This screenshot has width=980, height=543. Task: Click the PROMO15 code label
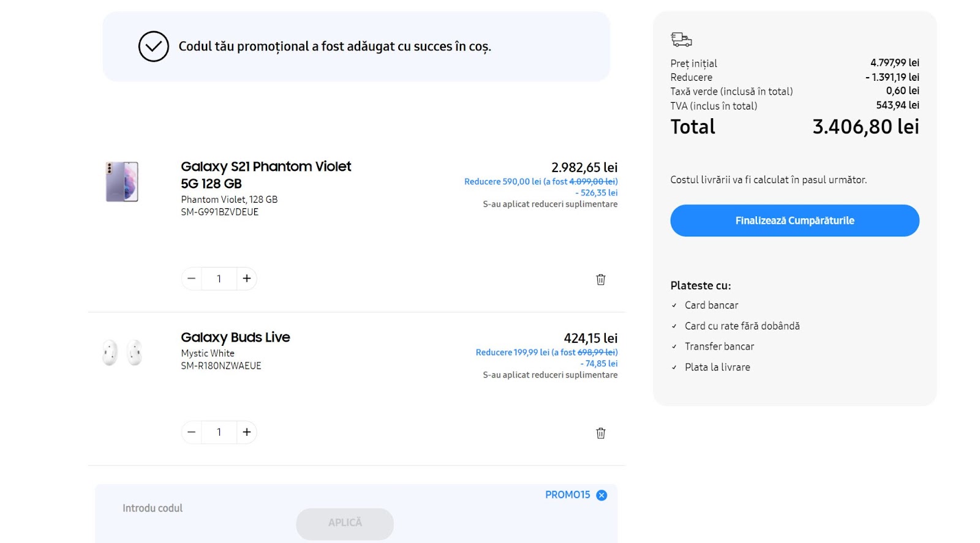(x=567, y=495)
